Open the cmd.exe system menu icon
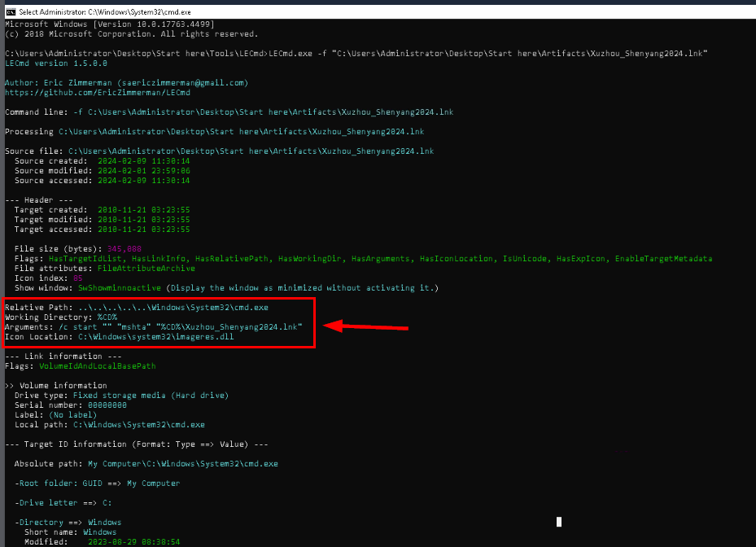 (x=11, y=11)
